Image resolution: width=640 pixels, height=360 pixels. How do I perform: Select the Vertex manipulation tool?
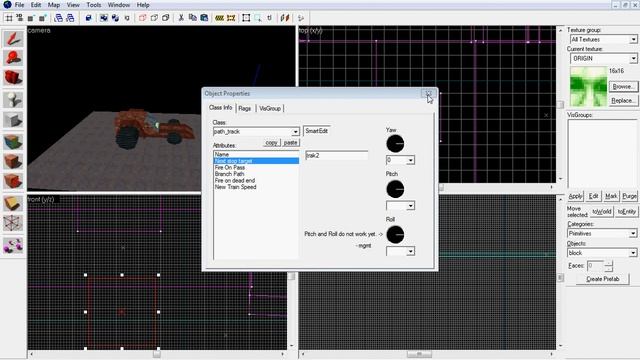tap(13, 223)
